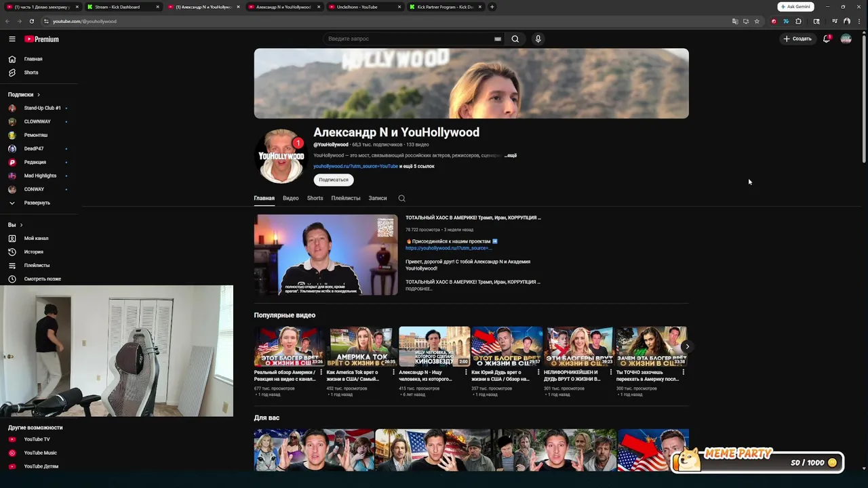
Task: Open Как America Ток врет video thumbnail
Action: tap(361, 346)
